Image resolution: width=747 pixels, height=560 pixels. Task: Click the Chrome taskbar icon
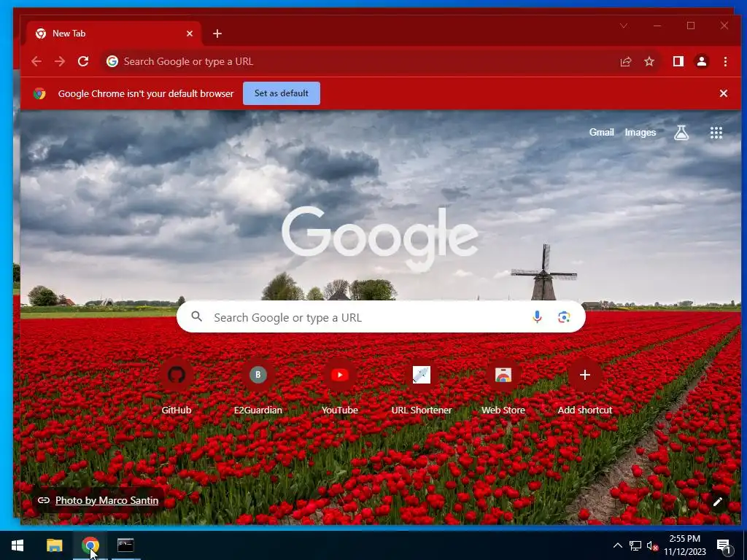pos(90,545)
